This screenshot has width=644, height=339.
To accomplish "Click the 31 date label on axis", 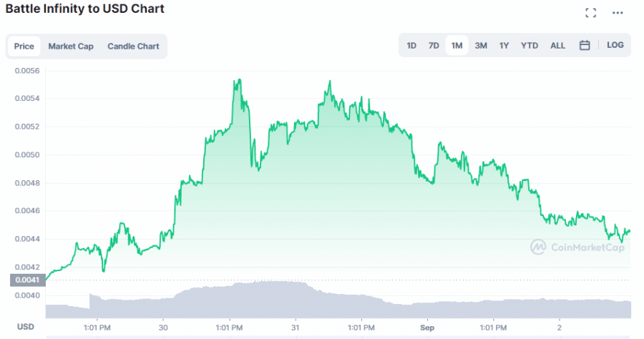I will pyautogui.click(x=296, y=327).
